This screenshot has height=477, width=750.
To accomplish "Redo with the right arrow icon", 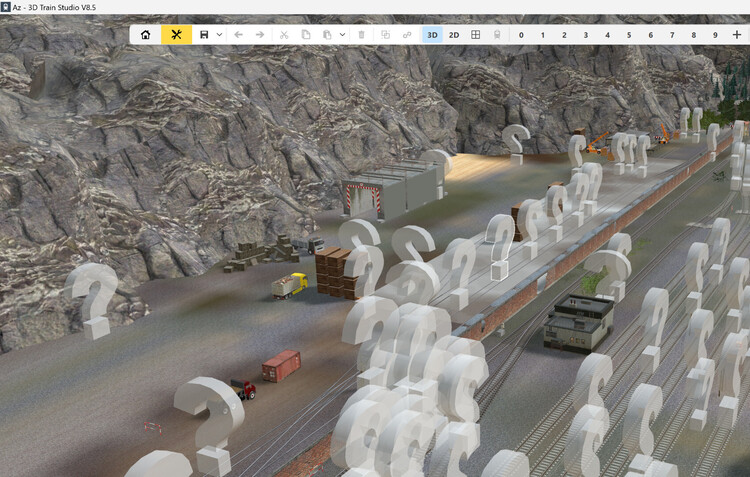I will (x=260, y=35).
